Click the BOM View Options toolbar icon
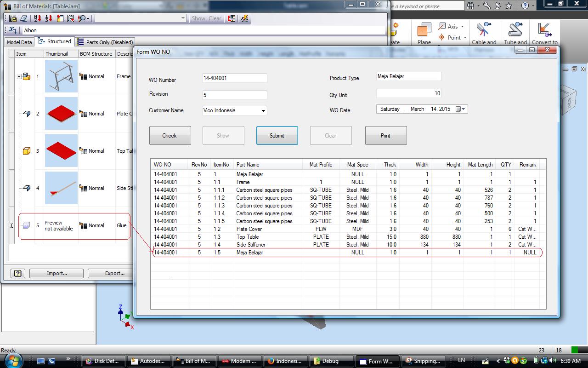588x368 pixels. pyautogui.click(x=13, y=18)
